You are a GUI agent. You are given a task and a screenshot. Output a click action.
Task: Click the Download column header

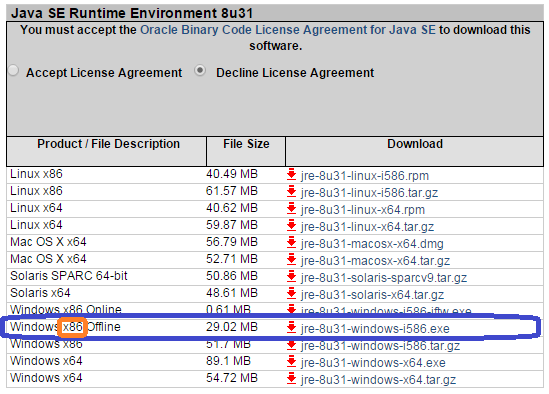click(415, 144)
